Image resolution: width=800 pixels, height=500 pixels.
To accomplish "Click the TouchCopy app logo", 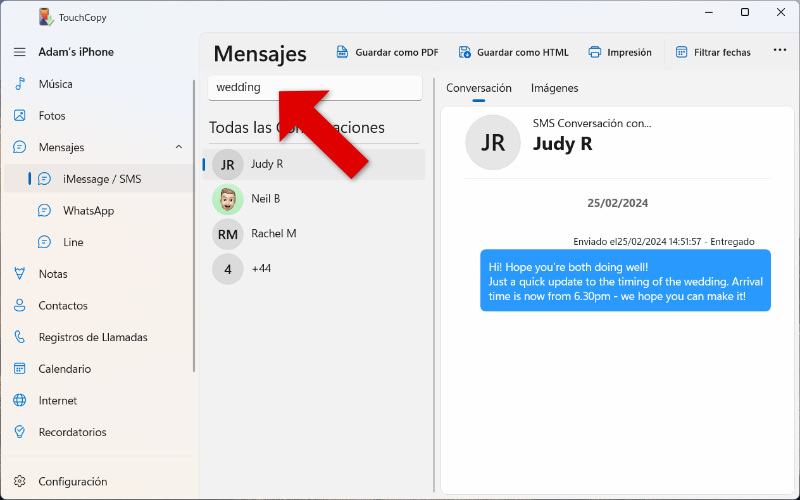I will click(46, 17).
